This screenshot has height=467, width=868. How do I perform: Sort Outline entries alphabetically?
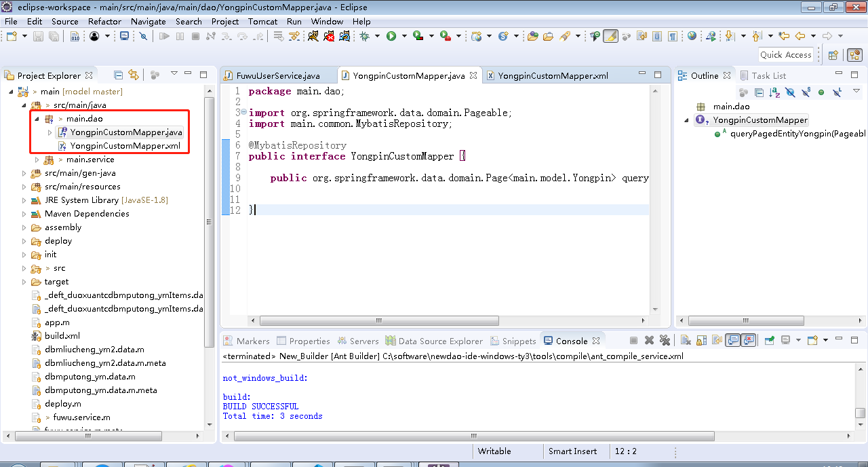click(774, 92)
